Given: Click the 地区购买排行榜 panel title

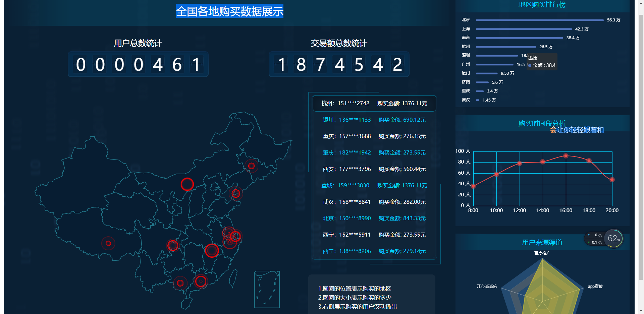Looking at the screenshot, I should coord(542,5).
